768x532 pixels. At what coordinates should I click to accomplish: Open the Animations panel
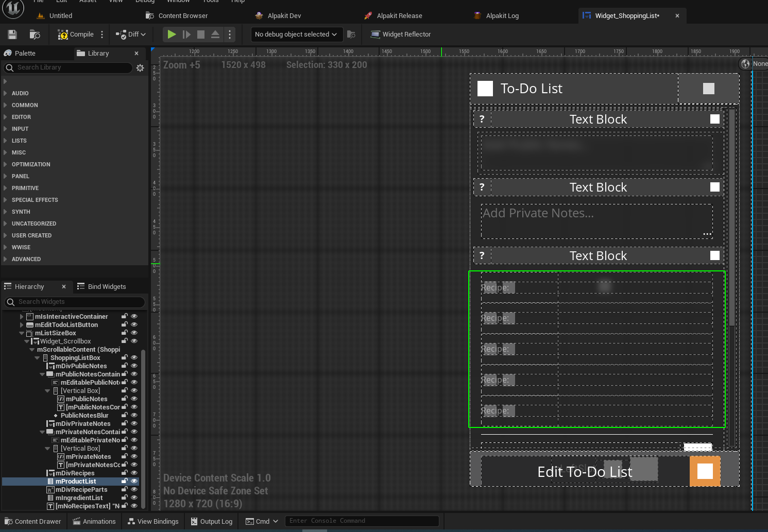point(94,521)
